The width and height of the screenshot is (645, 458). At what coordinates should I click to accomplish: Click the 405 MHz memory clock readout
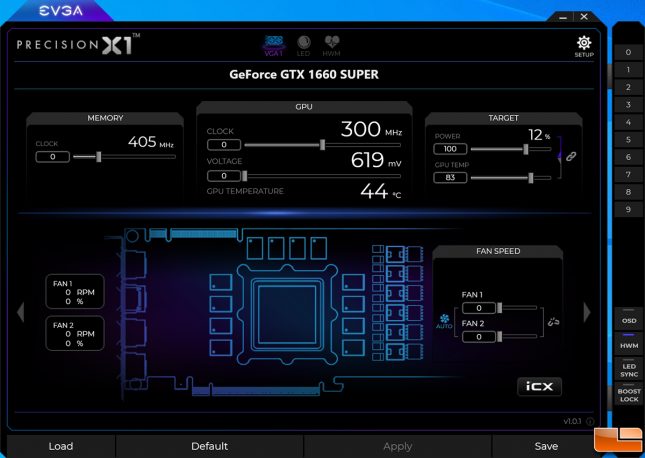[x=151, y=142]
